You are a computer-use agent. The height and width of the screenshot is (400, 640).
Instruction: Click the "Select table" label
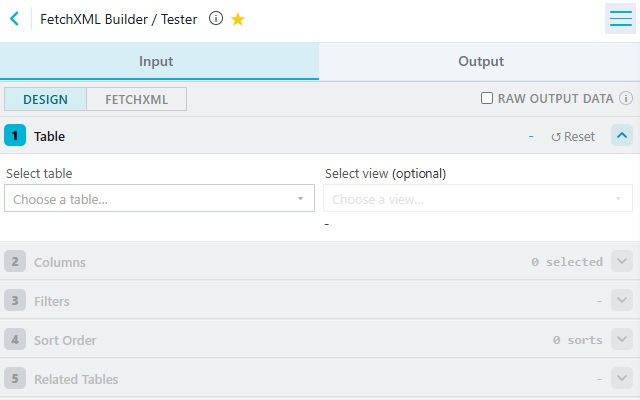point(39,173)
